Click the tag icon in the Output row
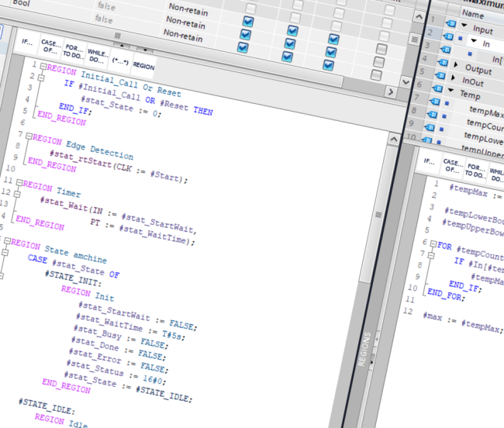This screenshot has height=428, width=504. tap(443, 62)
